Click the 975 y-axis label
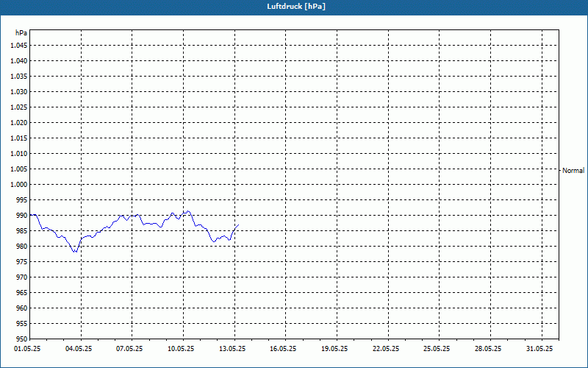This screenshot has height=368, width=588. (22, 262)
